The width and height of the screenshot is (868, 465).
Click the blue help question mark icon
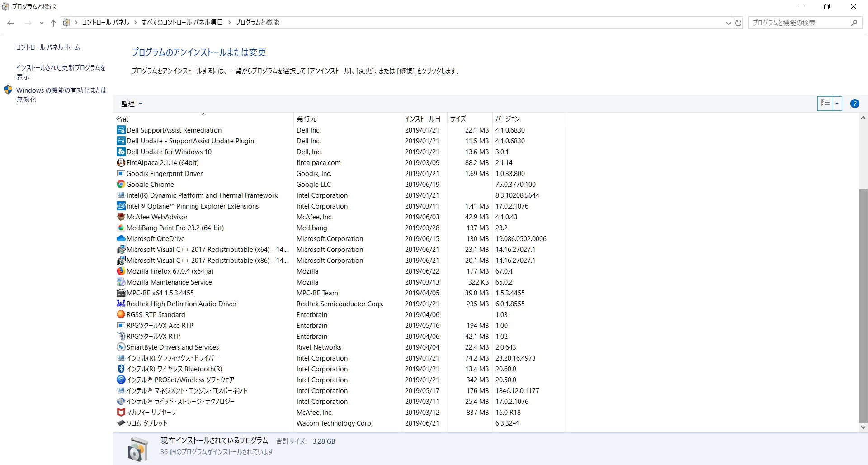[x=854, y=104]
